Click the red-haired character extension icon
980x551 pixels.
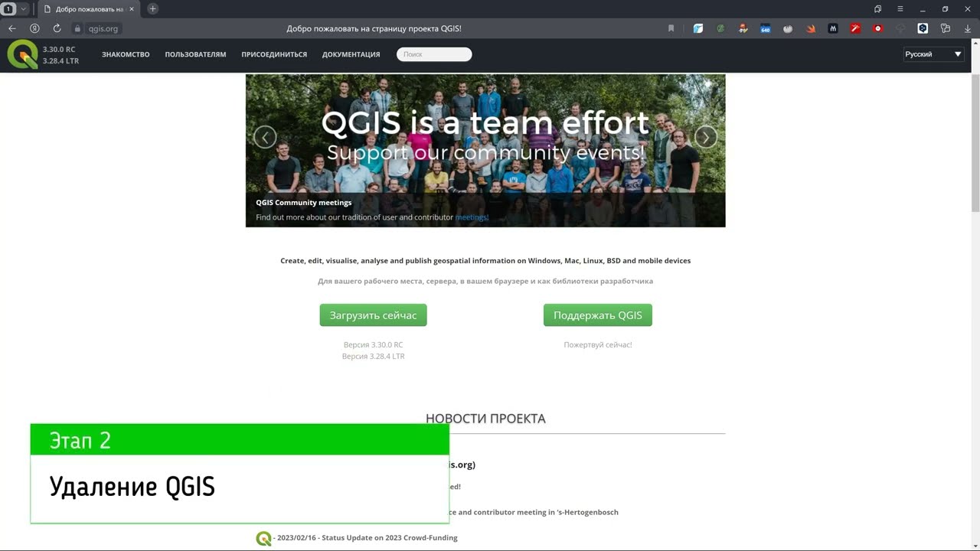pos(743,28)
